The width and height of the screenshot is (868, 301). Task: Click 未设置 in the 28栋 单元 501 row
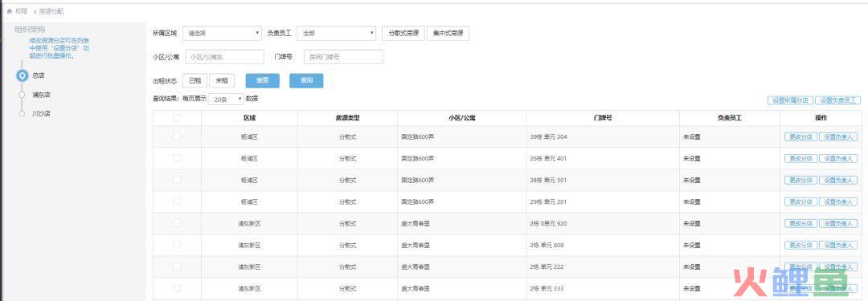click(x=691, y=180)
